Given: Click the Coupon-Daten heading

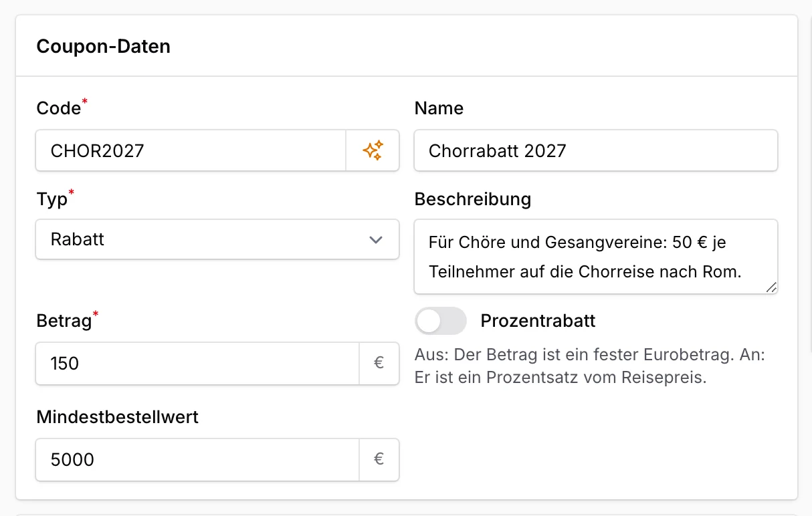Looking at the screenshot, I should click(x=103, y=47).
